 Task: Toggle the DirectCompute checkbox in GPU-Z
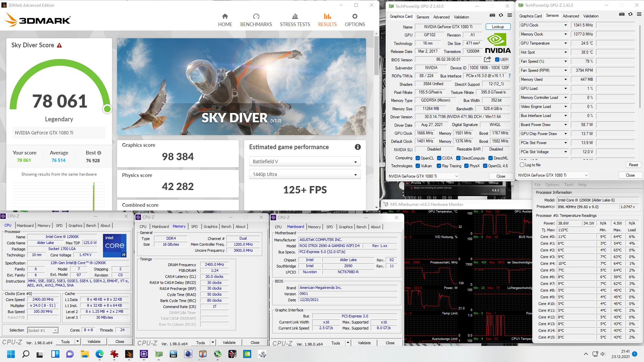458,158
